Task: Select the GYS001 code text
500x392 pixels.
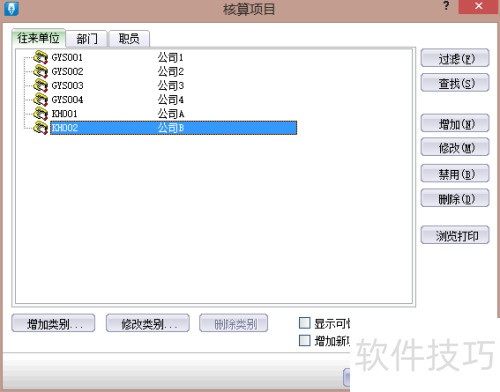Action: (x=67, y=57)
